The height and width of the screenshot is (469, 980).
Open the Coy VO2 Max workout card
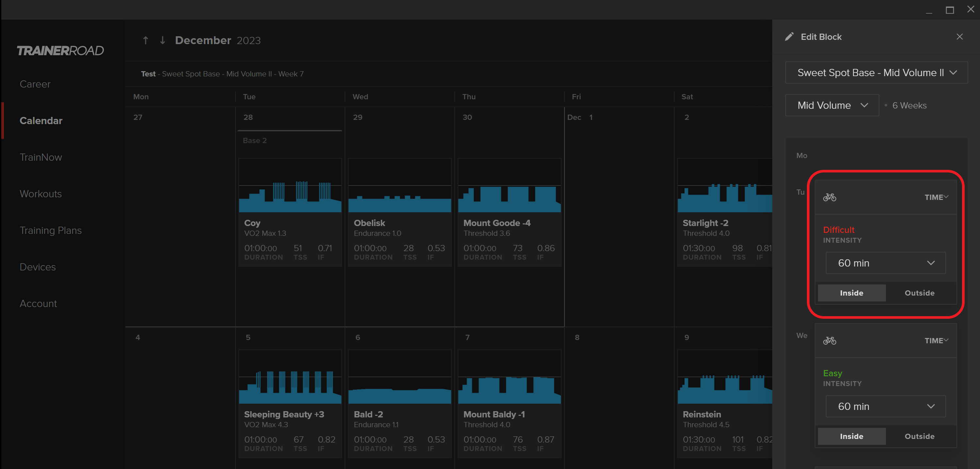point(290,213)
